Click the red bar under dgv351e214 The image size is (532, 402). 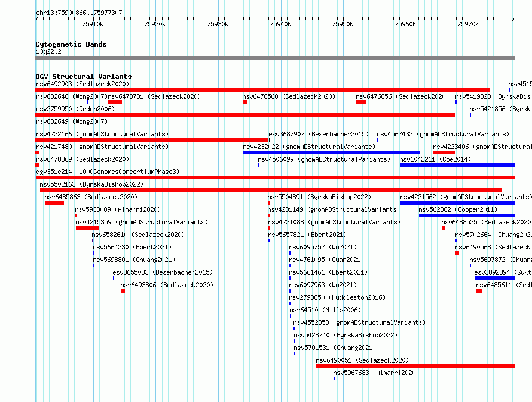tap(275, 178)
